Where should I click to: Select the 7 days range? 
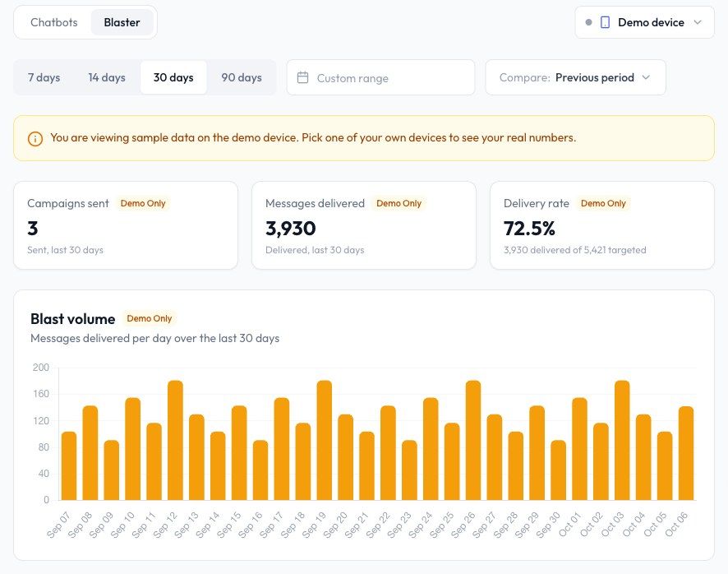pyautogui.click(x=44, y=77)
